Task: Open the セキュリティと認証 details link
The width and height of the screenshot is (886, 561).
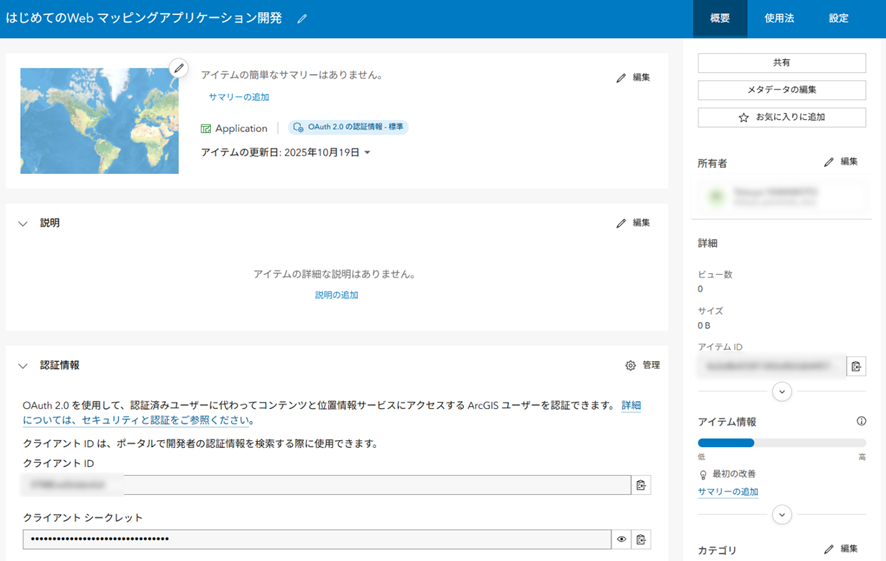Action: pyautogui.click(x=332, y=413)
